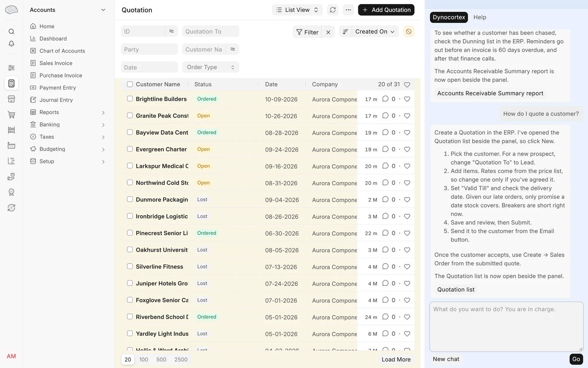
Task: Select all rows via header checkbox
Action: click(x=130, y=84)
